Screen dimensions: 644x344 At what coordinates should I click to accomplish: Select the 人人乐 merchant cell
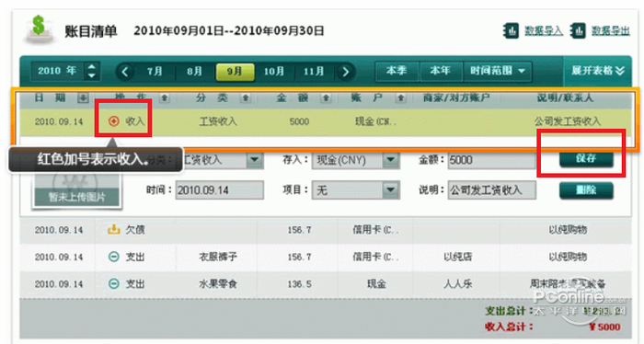457,284
